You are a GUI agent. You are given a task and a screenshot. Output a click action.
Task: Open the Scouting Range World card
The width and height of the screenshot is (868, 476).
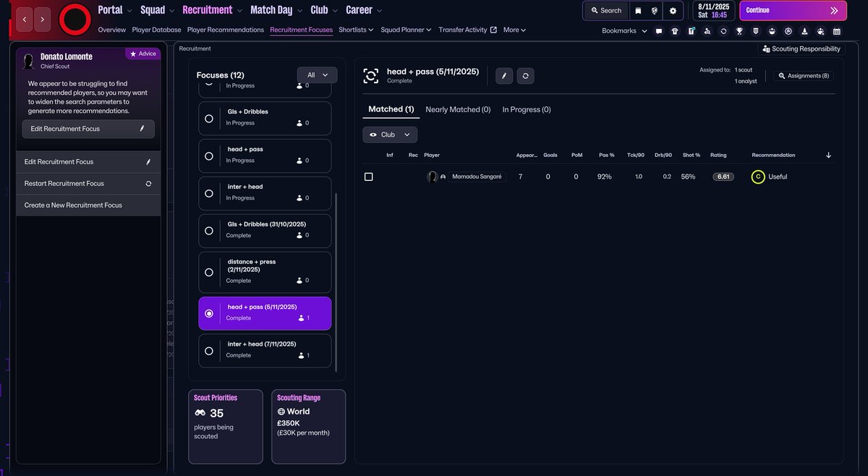pos(308,427)
